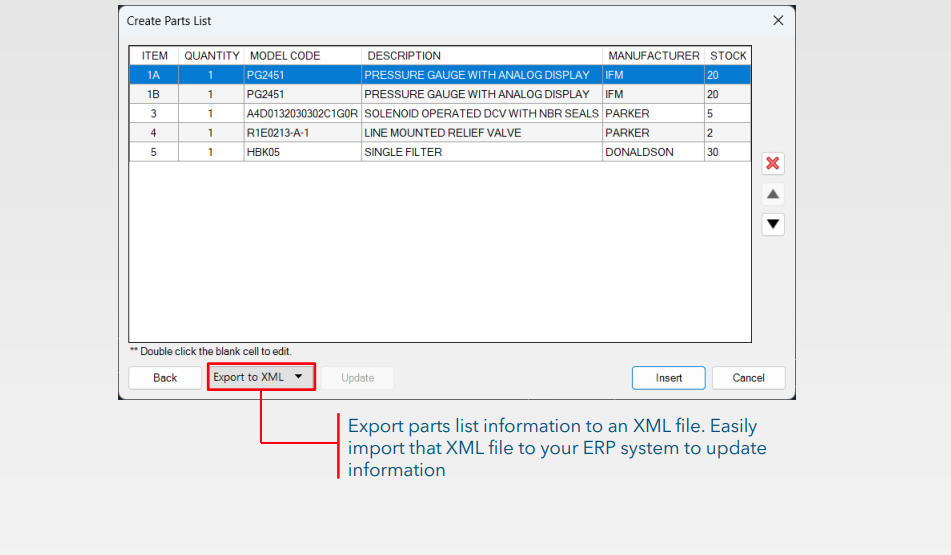Viewport: 951px width, 555px height.
Task: Click the DESCRIPTION column header
Action: (x=482, y=56)
